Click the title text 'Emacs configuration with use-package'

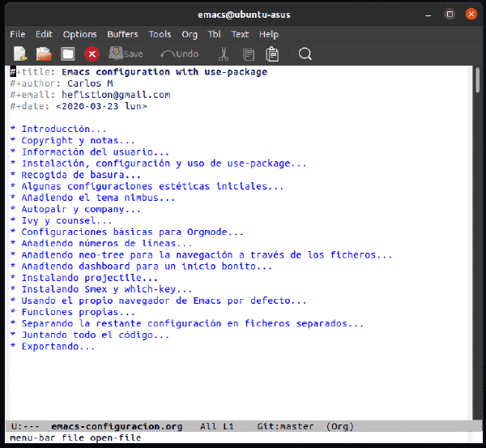point(164,72)
